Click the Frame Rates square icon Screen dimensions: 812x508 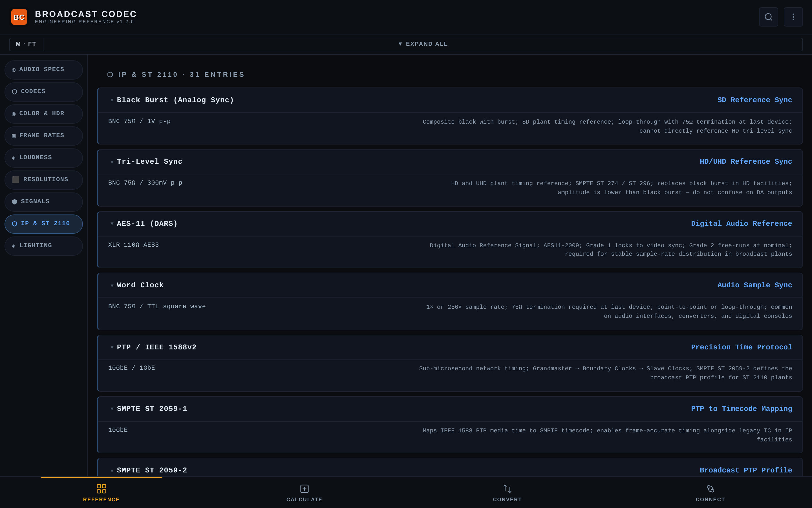click(14, 136)
